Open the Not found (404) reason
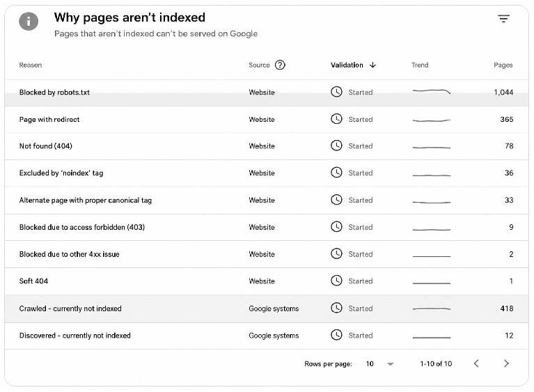The height and width of the screenshot is (392, 534). coord(46,146)
